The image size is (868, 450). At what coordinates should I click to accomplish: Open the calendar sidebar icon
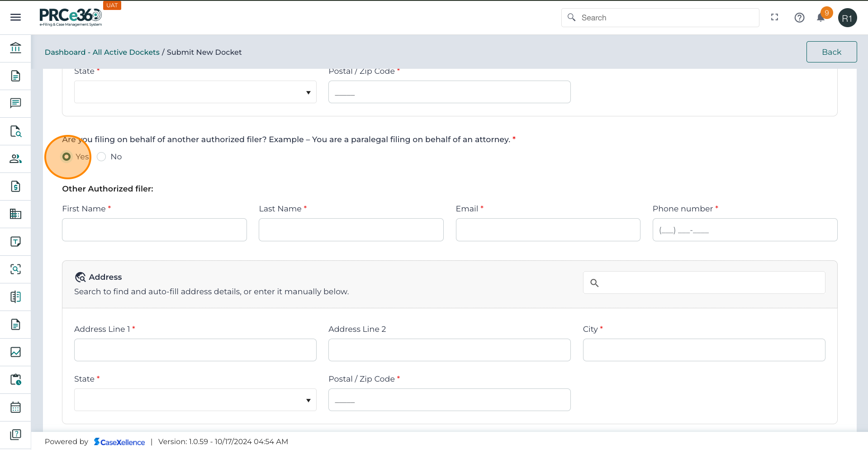15,407
